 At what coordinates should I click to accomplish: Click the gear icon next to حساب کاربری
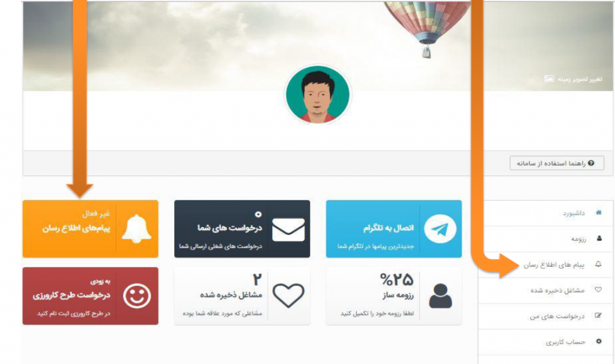click(599, 341)
